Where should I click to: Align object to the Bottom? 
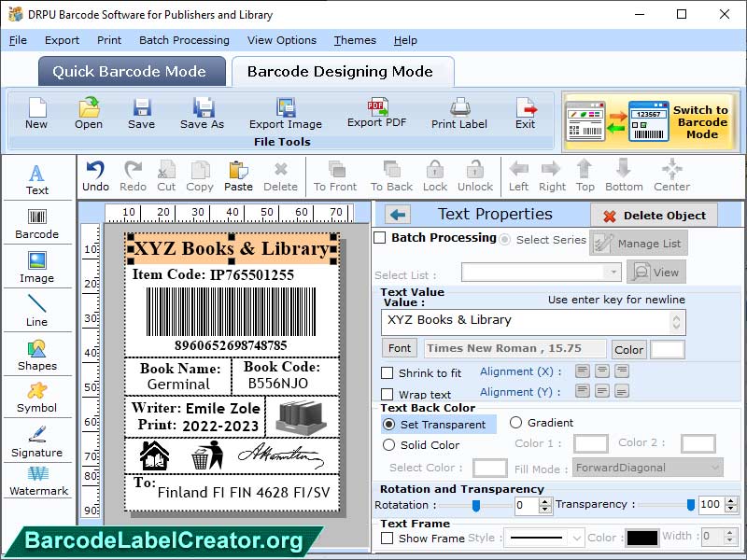tap(624, 176)
